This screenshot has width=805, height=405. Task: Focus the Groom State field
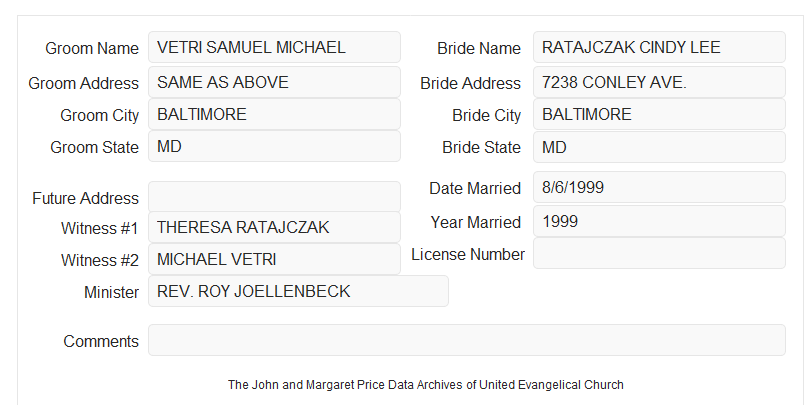click(x=274, y=146)
